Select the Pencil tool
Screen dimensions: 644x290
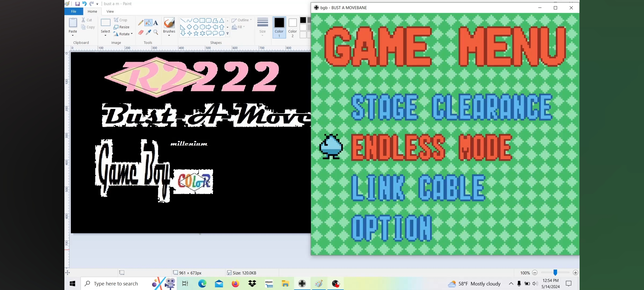[141, 23]
